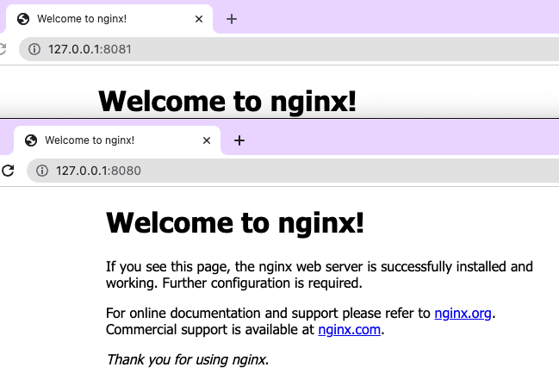
Task: Open the nginx.com commercial support link
Action: (x=350, y=330)
